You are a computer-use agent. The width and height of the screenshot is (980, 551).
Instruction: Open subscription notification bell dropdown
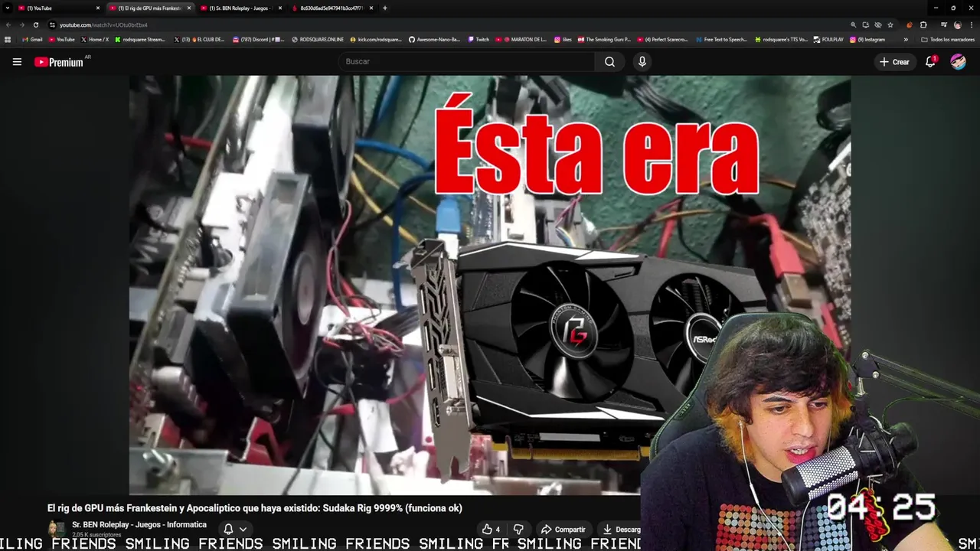[x=234, y=529]
